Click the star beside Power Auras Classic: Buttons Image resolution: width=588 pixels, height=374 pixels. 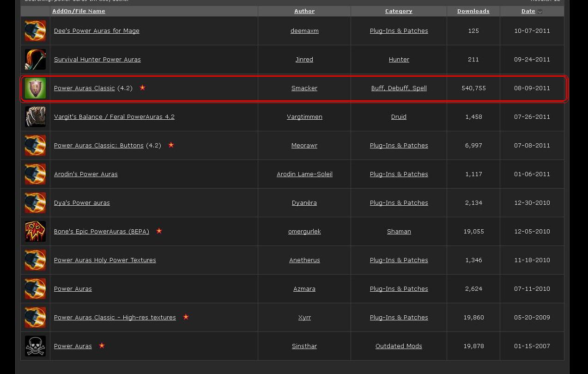[x=171, y=145]
